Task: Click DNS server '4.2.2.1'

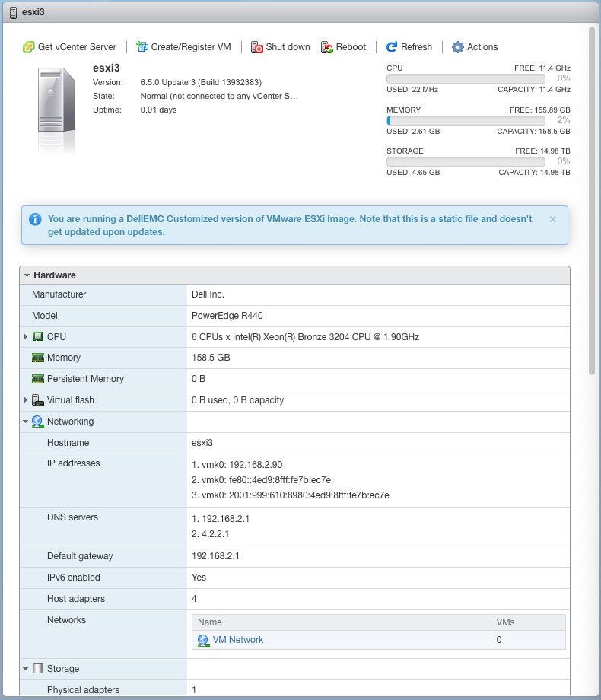Action: (210, 534)
